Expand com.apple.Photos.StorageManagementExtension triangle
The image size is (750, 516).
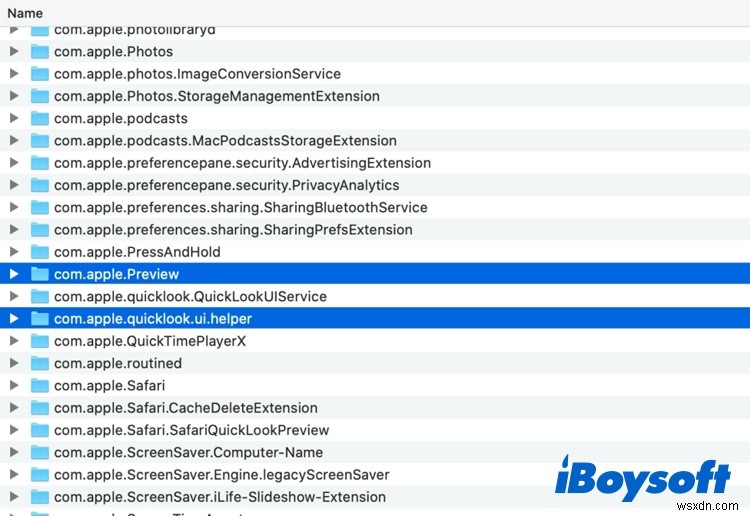[14, 96]
